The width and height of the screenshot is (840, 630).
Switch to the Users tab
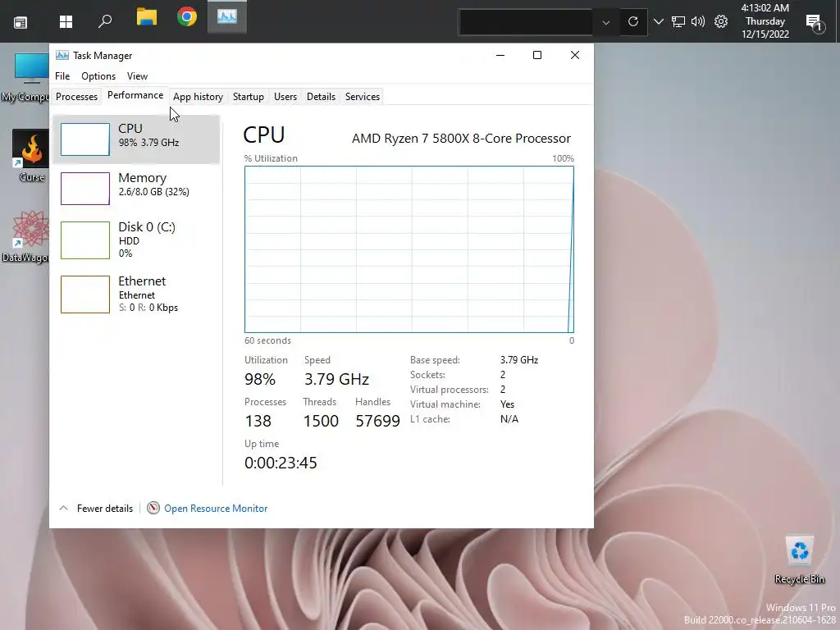pyautogui.click(x=285, y=97)
